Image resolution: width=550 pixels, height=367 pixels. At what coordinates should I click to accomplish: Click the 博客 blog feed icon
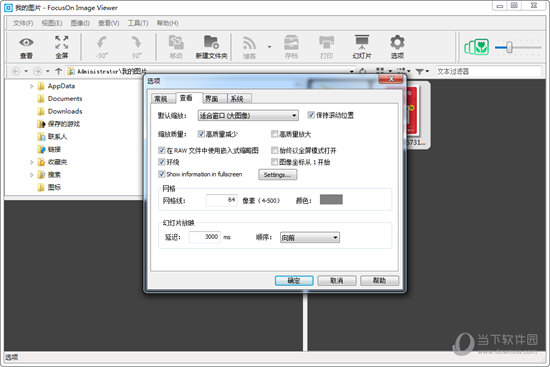[x=249, y=43]
